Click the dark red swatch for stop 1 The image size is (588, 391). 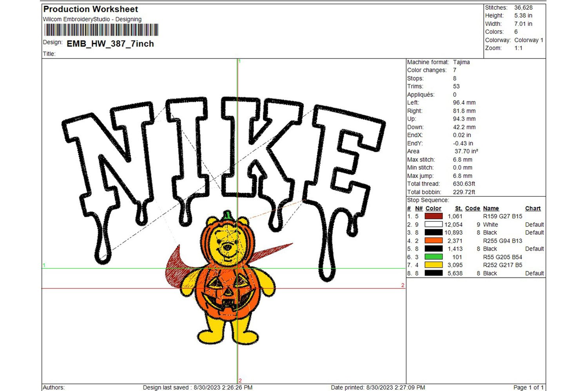[x=434, y=216]
